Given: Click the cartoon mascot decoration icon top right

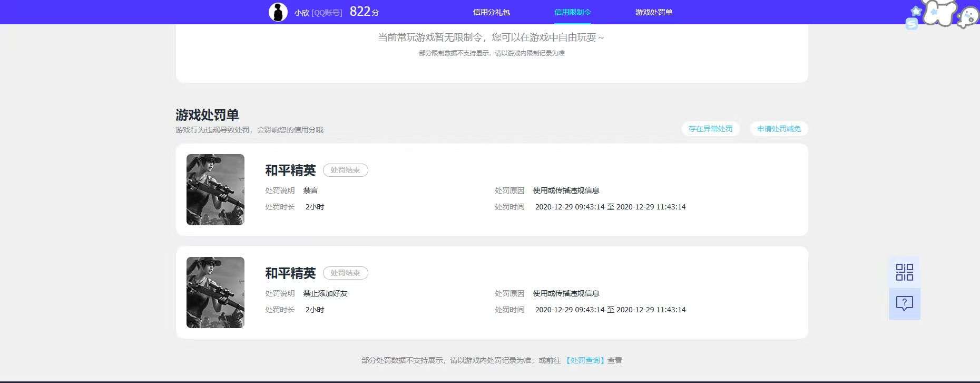Looking at the screenshot, I should 943,14.
